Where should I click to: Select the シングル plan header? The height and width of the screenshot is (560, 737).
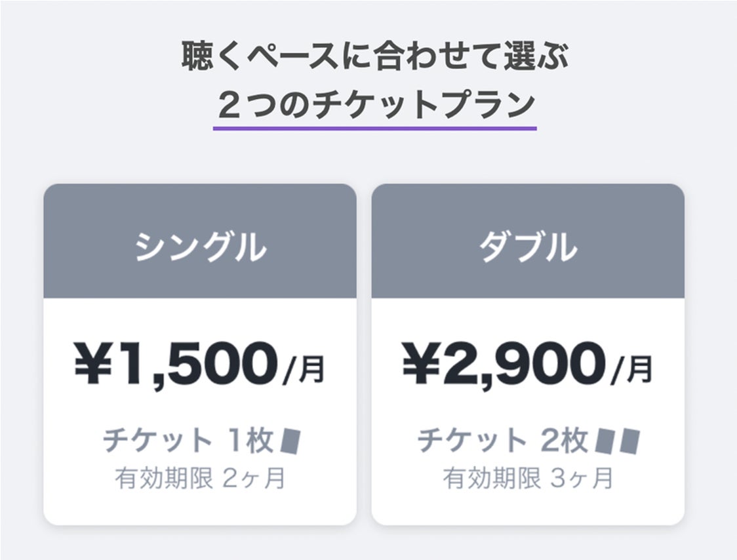click(200, 247)
